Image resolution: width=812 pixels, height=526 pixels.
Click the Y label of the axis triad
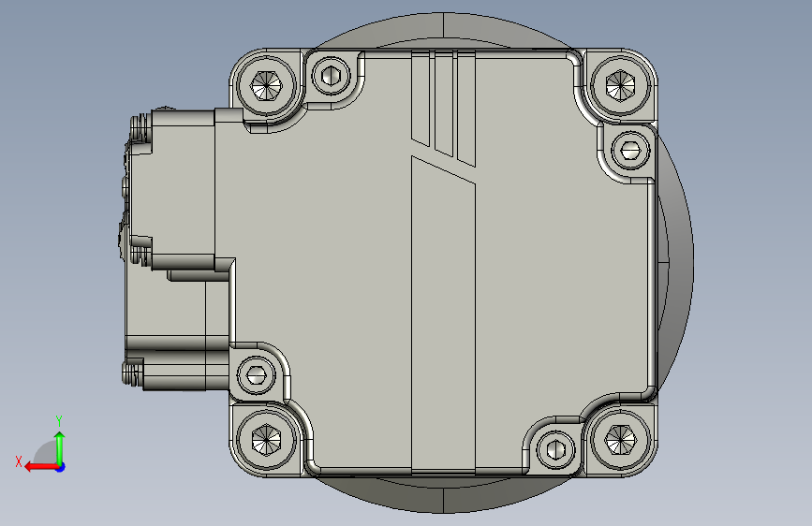pyautogui.click(x=59, y=420)
